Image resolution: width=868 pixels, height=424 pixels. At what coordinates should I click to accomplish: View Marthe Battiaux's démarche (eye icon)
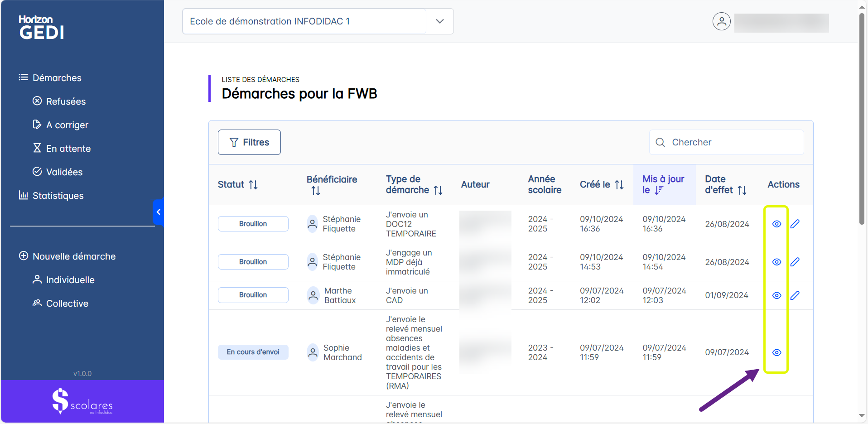click(x=776, y=295)
